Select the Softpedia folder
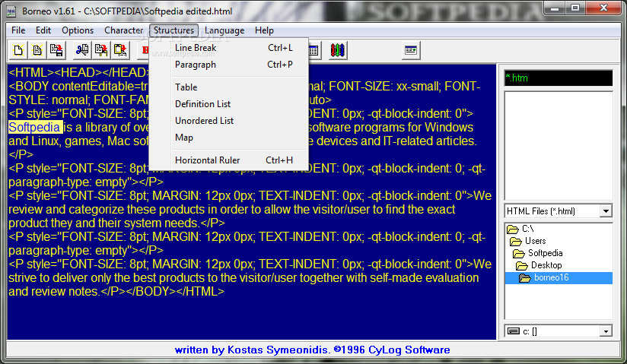The height and width of the screenshot is (364, 627). coord(538,253)
